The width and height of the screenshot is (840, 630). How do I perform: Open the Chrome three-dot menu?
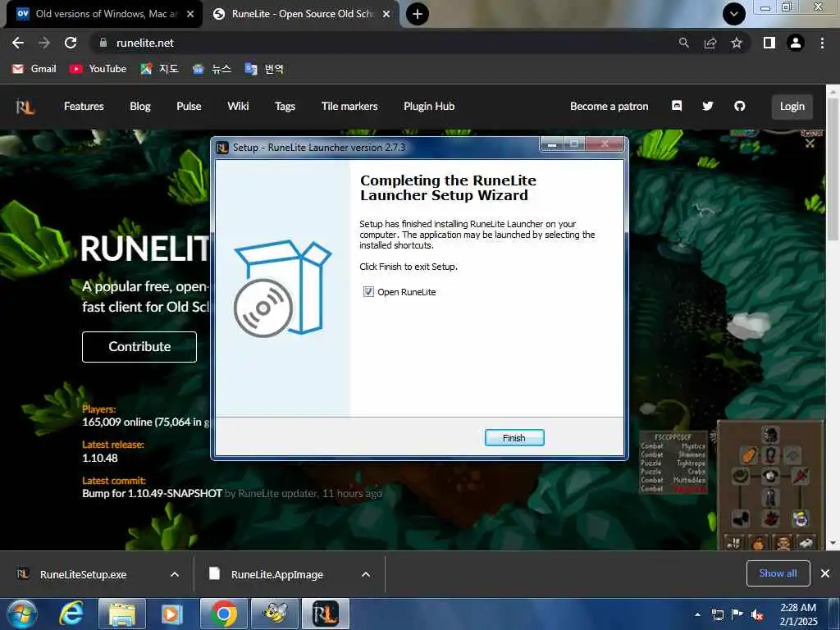822,43
